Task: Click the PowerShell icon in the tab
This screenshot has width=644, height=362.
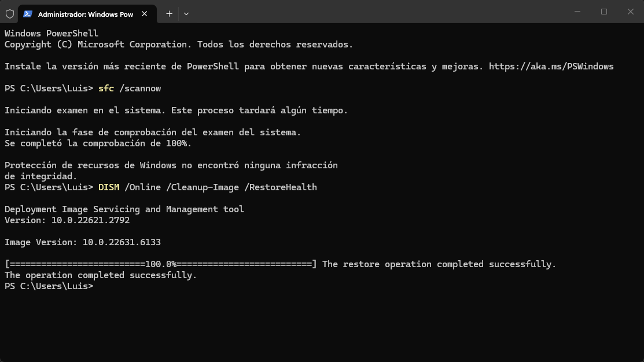Action: coord(28,14)
